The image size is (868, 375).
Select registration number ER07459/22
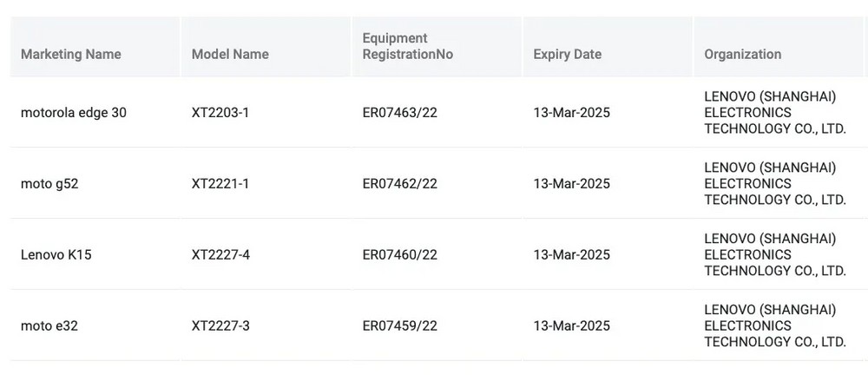[x=400, y=326]
